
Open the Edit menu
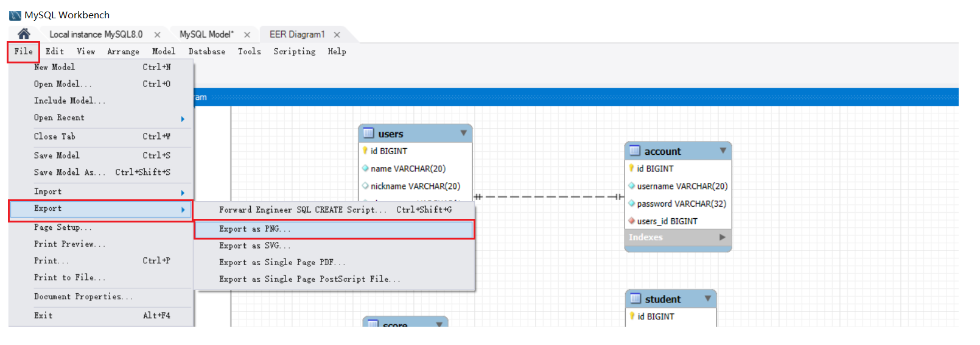pyautogui.click(x=55, y=52)
